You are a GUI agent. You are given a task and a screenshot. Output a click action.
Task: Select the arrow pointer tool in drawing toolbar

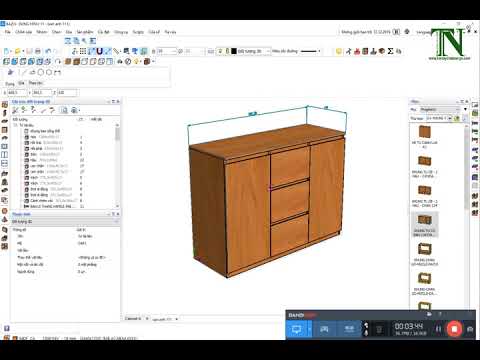[11, 72]
